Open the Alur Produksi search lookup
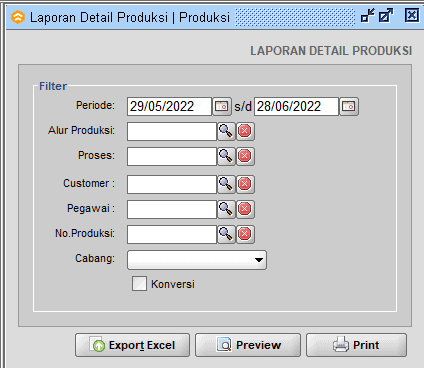The width and height of the screenshot is (424, 368). (226, 131)
